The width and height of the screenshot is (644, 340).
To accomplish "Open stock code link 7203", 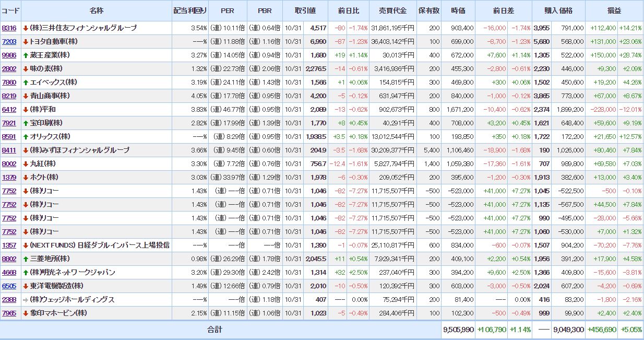I will pyautogui.click(x=9, y=42).
